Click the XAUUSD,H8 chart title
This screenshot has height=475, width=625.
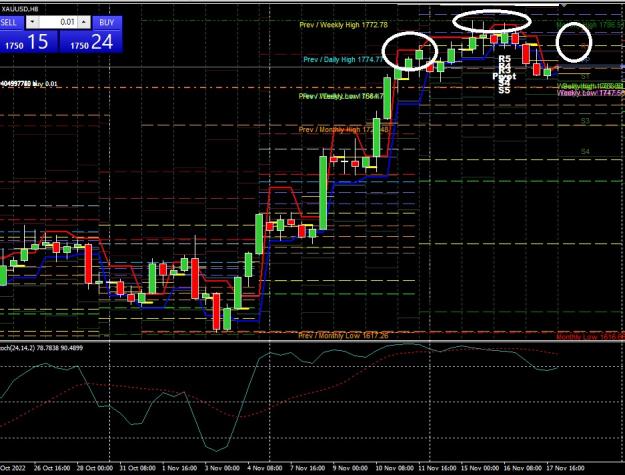pyautogui.click(x=20, y=8)
